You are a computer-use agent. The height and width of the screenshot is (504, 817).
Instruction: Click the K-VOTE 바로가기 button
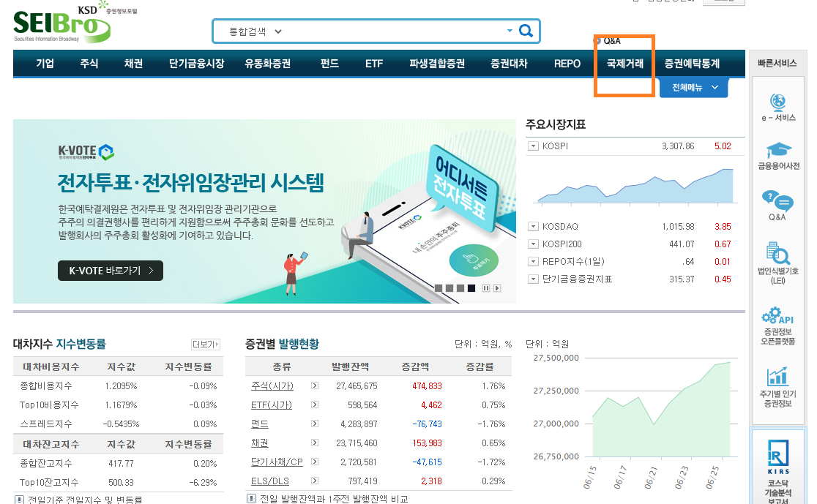[x=111, y=271]
